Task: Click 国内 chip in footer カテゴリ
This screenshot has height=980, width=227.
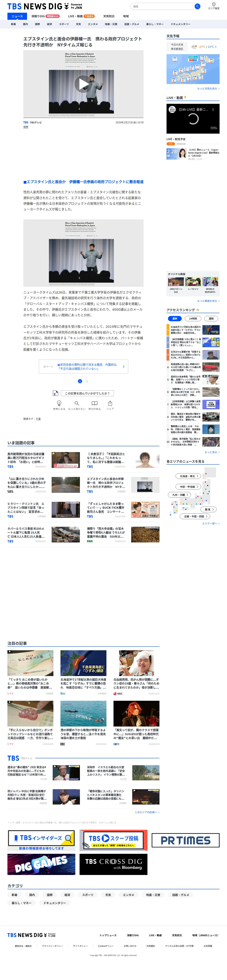Action: 32,895
